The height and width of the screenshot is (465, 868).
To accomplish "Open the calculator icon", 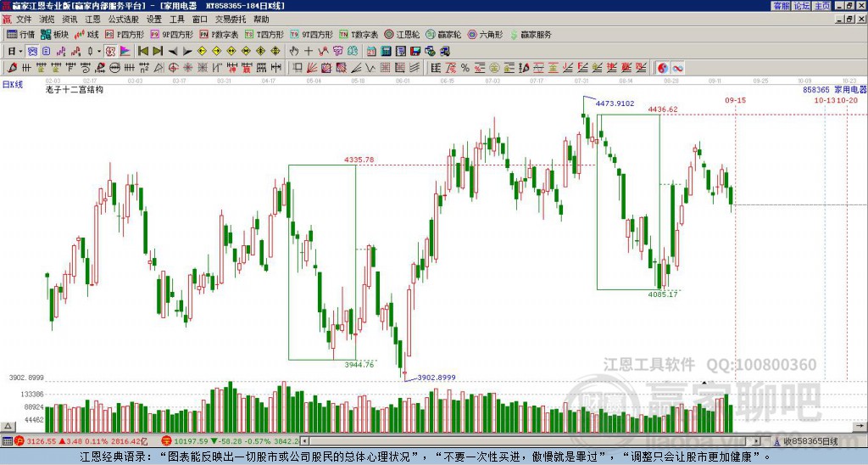I will pyautogui.click(x=386, y=51).
